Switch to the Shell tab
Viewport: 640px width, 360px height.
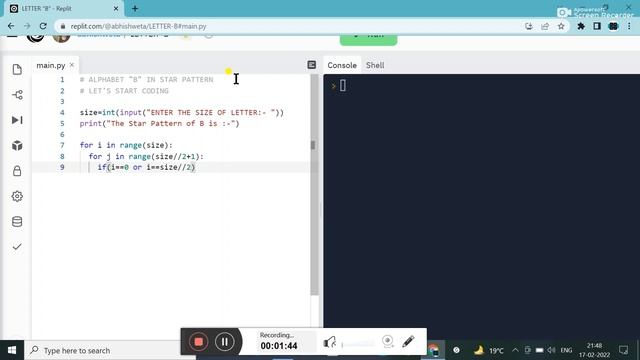click(x=375, y=65)
